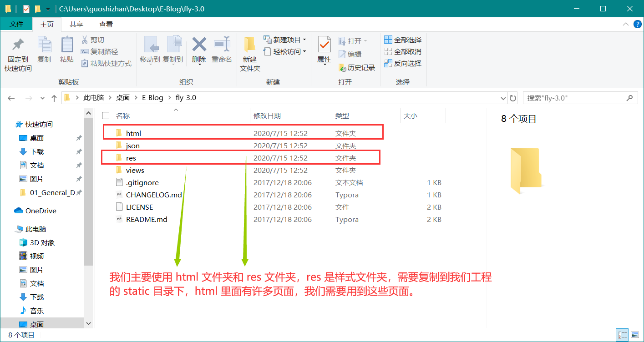Screen dimensions: 644x342
Task: Toggle the select-all checkbox in the header
Action: click(x=106, y=116)
